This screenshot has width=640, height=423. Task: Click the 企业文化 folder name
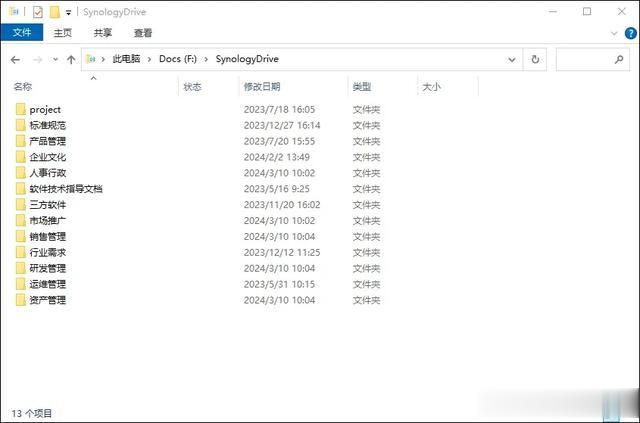point(47,157)
